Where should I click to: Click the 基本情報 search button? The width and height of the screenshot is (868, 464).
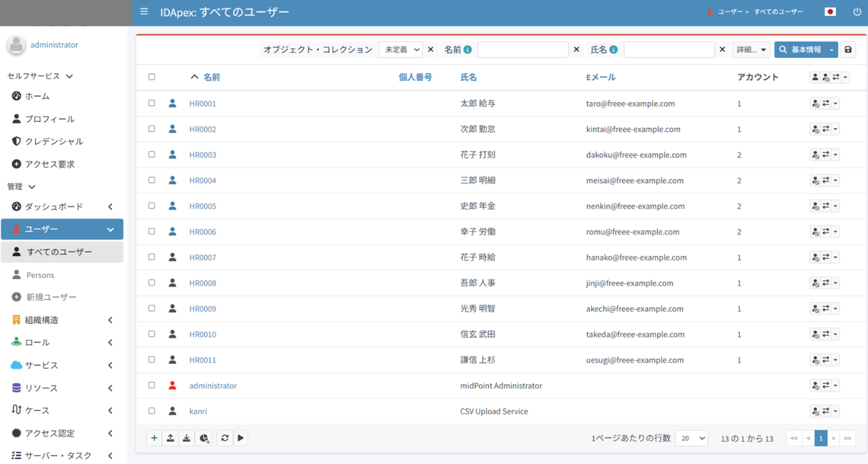coord(800,50)
